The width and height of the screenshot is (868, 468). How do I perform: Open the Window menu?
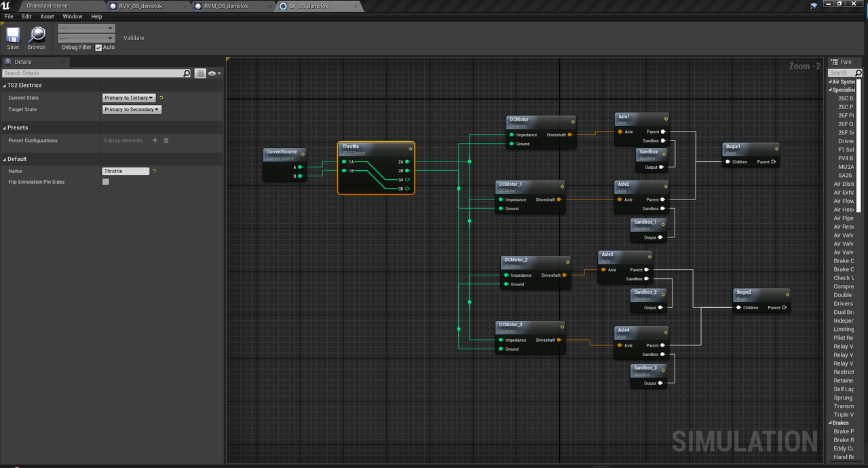pos(73,16)
